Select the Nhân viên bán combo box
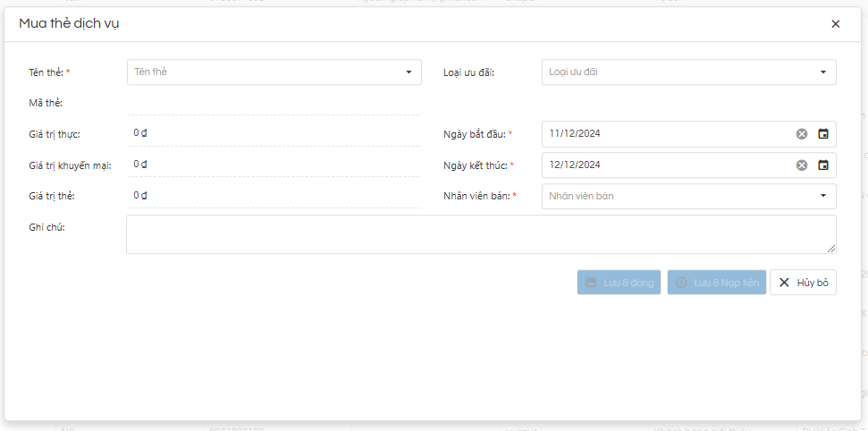 [688, 196]
